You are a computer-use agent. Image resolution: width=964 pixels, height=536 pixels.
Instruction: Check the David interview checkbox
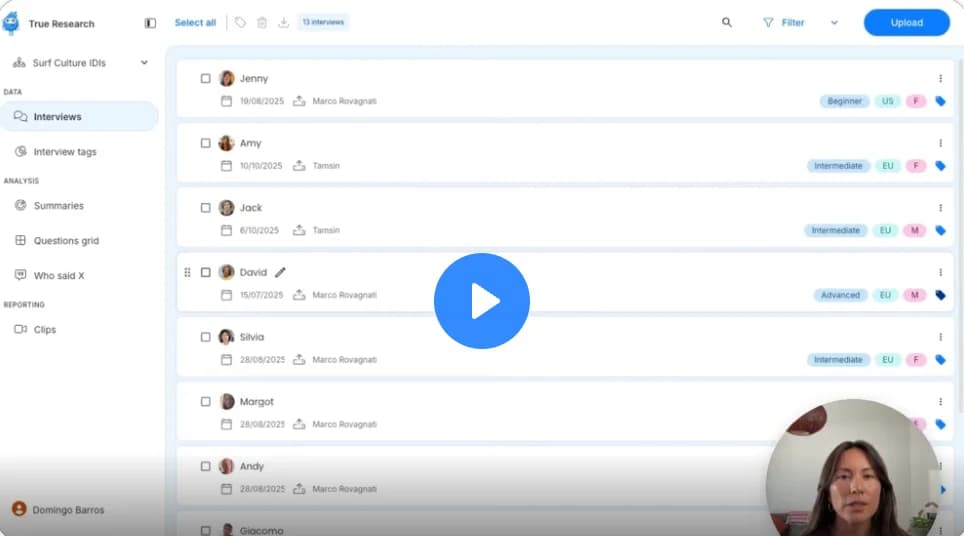205,272
